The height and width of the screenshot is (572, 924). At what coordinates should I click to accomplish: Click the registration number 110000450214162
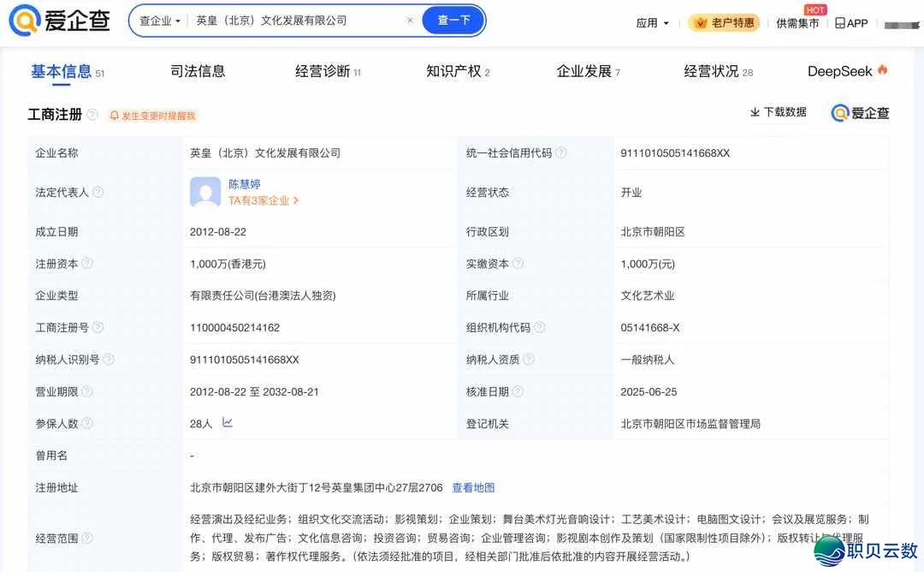coord(234,327)
